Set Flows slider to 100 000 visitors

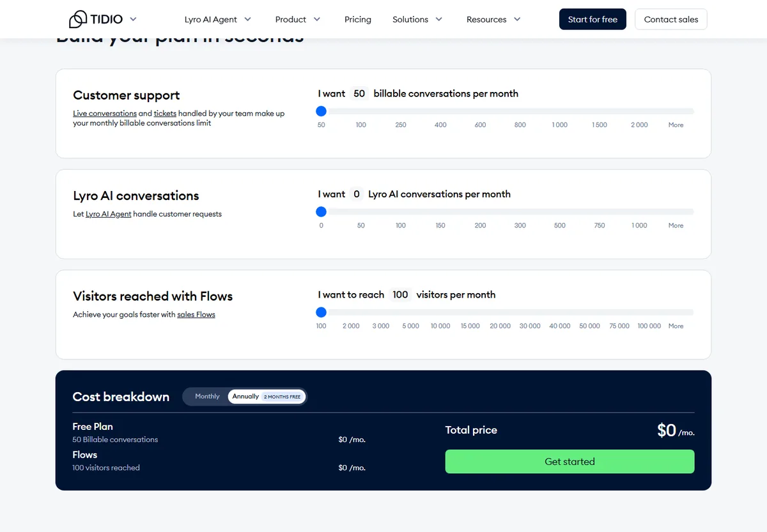point(649,326)
